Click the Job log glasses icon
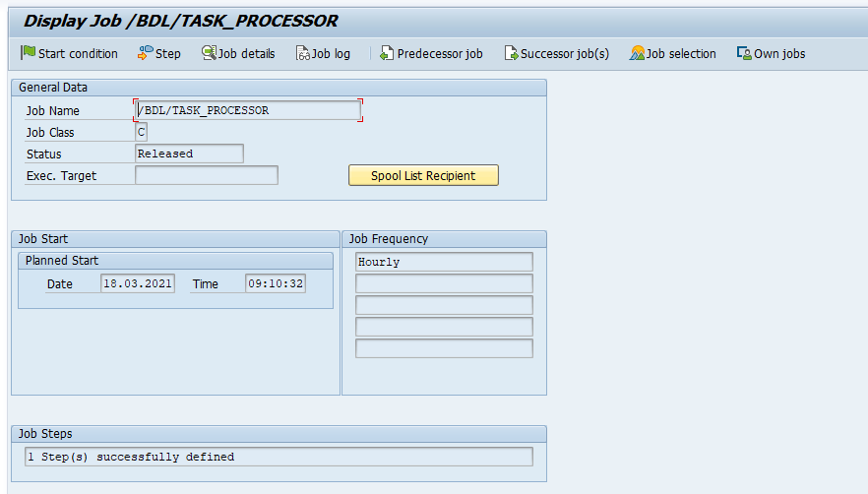Screen dimensions: 868x494 (x=303, y=53)
